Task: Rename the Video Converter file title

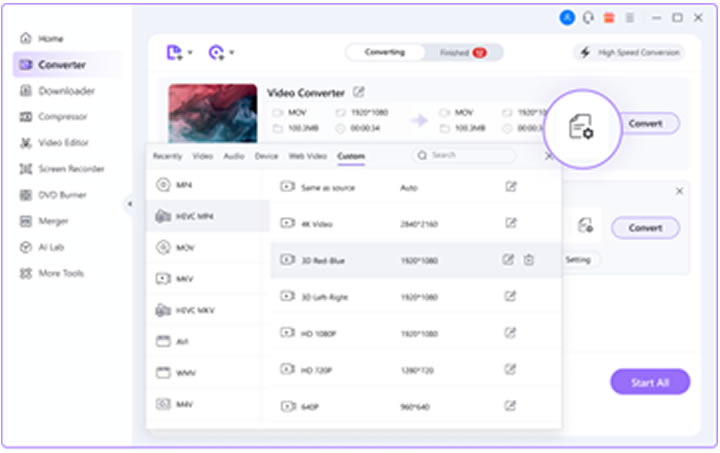Action: (359, 92)
